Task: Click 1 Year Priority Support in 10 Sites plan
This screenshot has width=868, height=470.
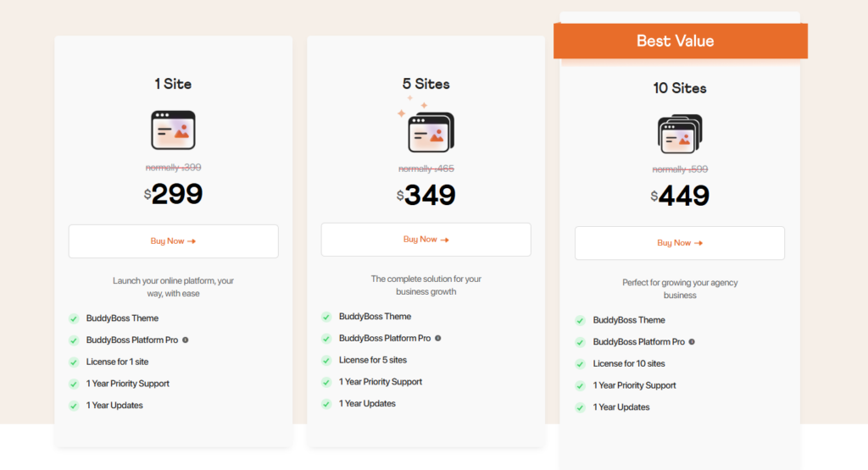Action: coord(635,385)
